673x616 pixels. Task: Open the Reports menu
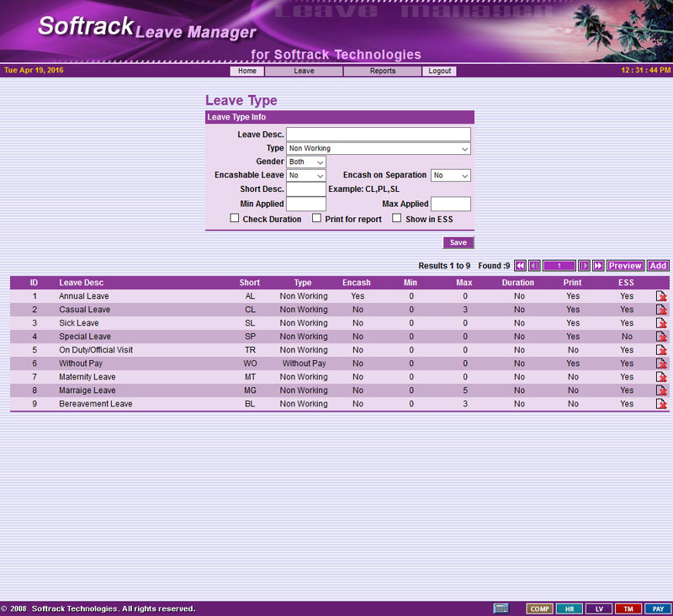383,72
